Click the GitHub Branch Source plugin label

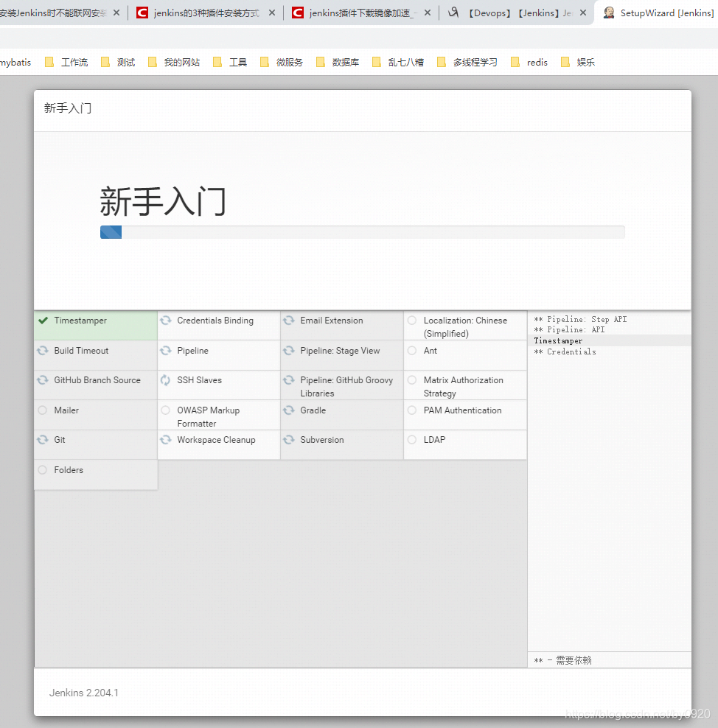tap(97, 380)
